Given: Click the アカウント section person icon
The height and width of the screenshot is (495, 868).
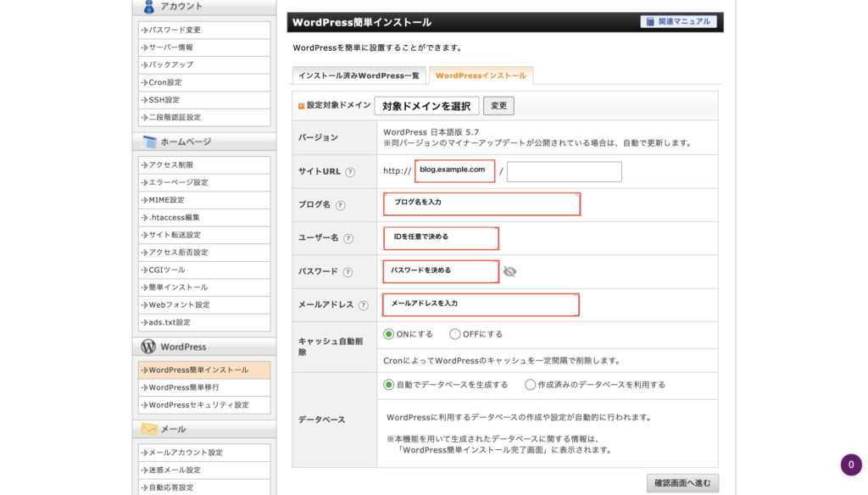Looking at the screenshot, I should (x=148, y=7).
